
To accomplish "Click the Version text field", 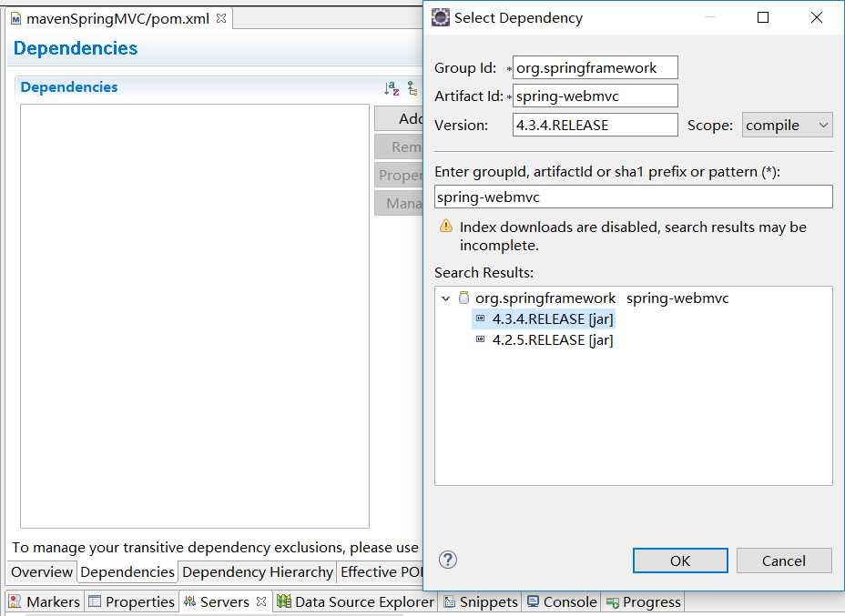I will [x=595, y=125].
